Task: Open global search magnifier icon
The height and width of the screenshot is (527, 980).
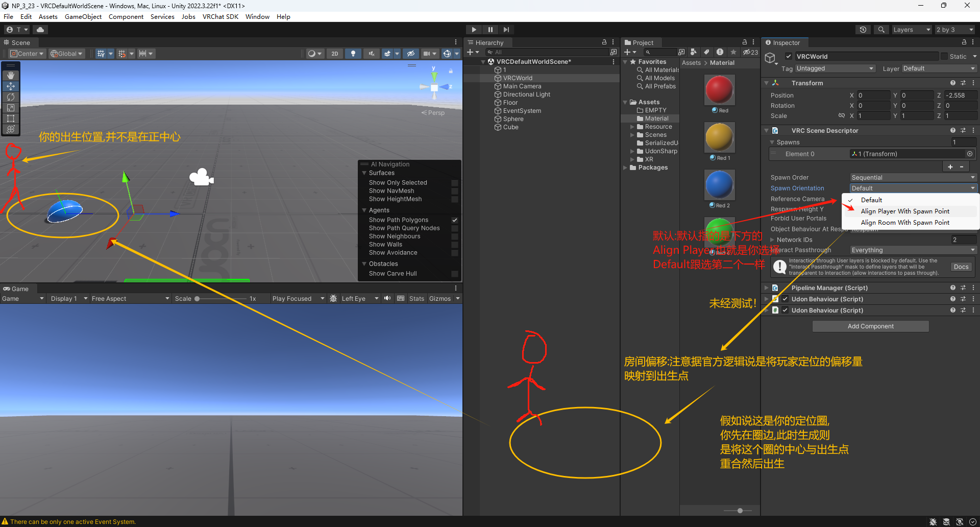Action: [x=881, y=30]
